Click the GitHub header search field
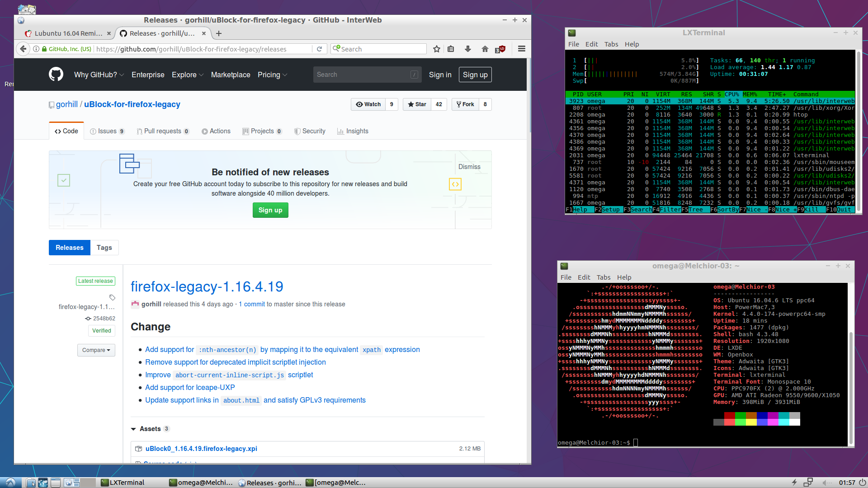 [368, 75]
